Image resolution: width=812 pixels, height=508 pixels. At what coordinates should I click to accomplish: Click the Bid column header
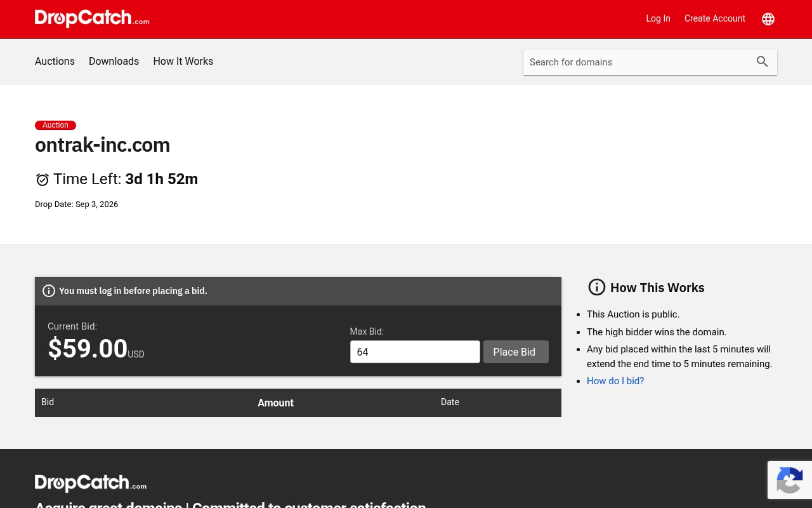click(48, 402)
